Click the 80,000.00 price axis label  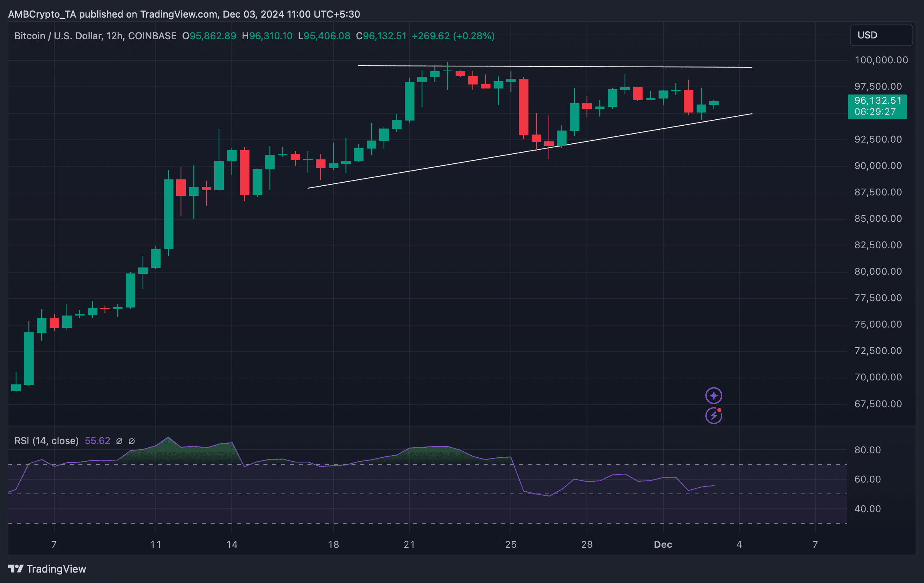click(x=878, y=271)
